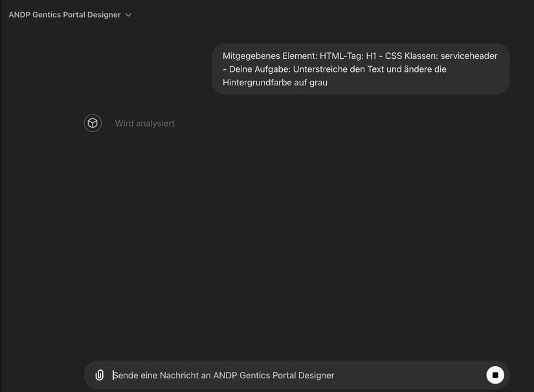The width and height of the screenshot is (534, 392).
Task: Click 'serviceheader' in the sent message
Action: [x=464, y=56]
